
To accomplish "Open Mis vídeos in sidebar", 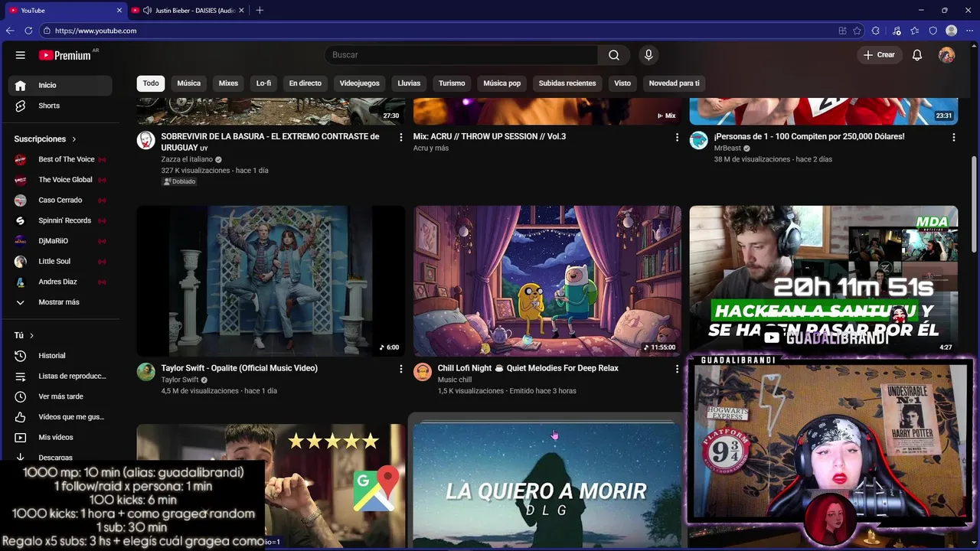I will click(60, 438).
